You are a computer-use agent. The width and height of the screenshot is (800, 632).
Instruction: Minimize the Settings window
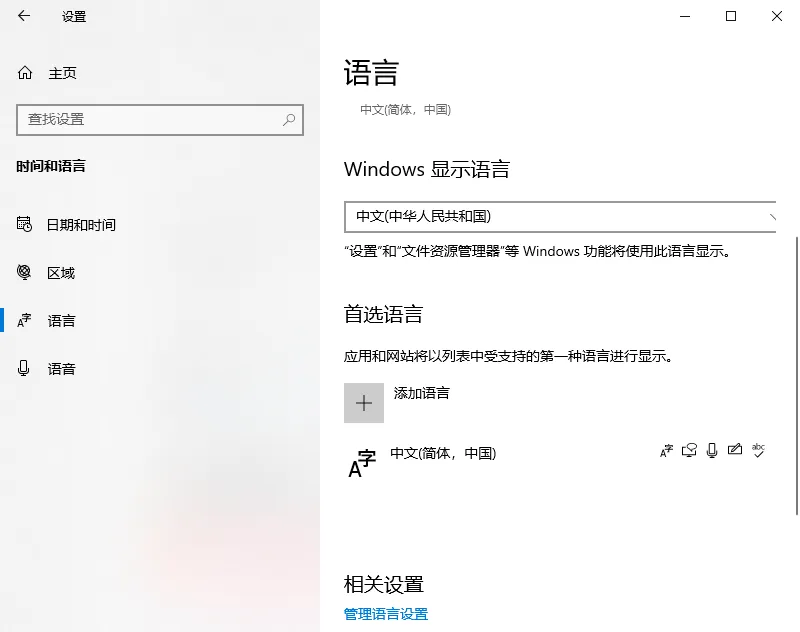click(685, 16)
